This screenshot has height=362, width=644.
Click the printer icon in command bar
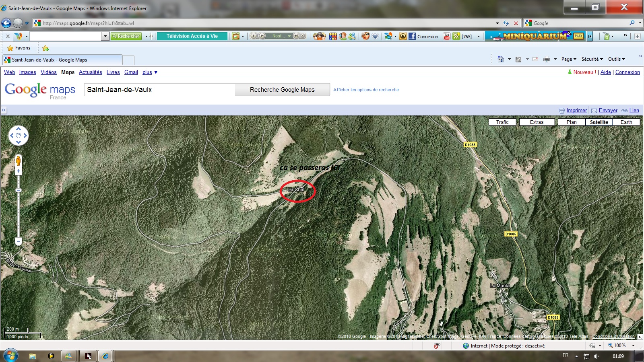[x=546, y=59]
